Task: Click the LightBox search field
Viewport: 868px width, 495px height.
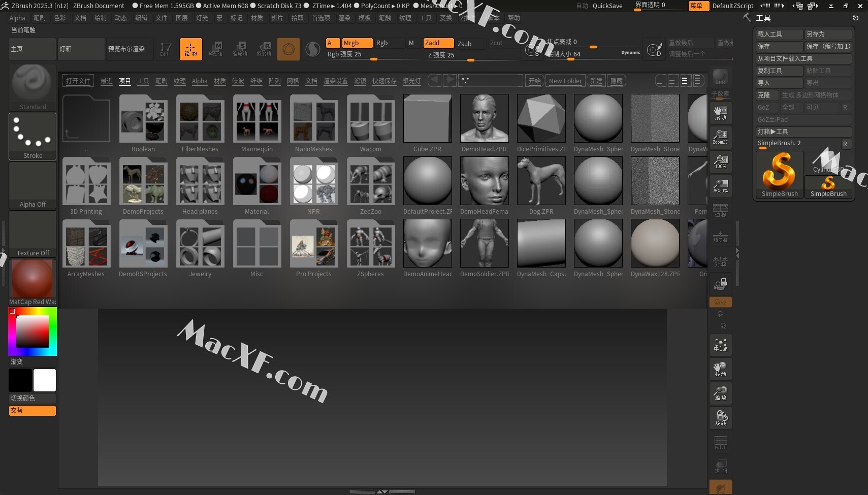Action: (x=491, y=80)
